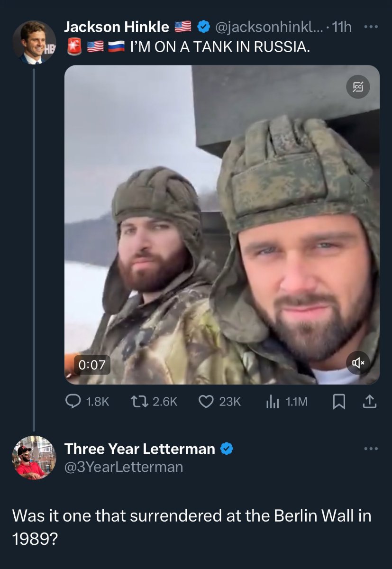Unmute the video with the speaker icon

pos(358,363)
